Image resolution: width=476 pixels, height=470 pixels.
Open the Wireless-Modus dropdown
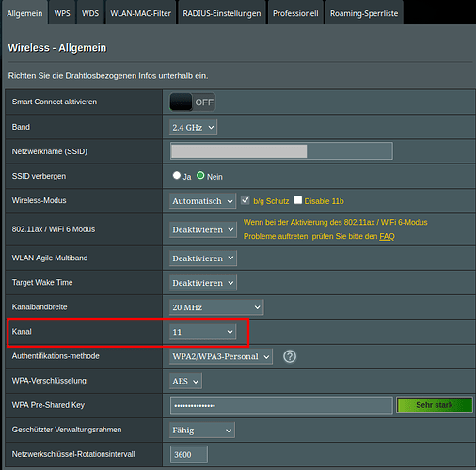pyautogui.click(x=202, y=201)
